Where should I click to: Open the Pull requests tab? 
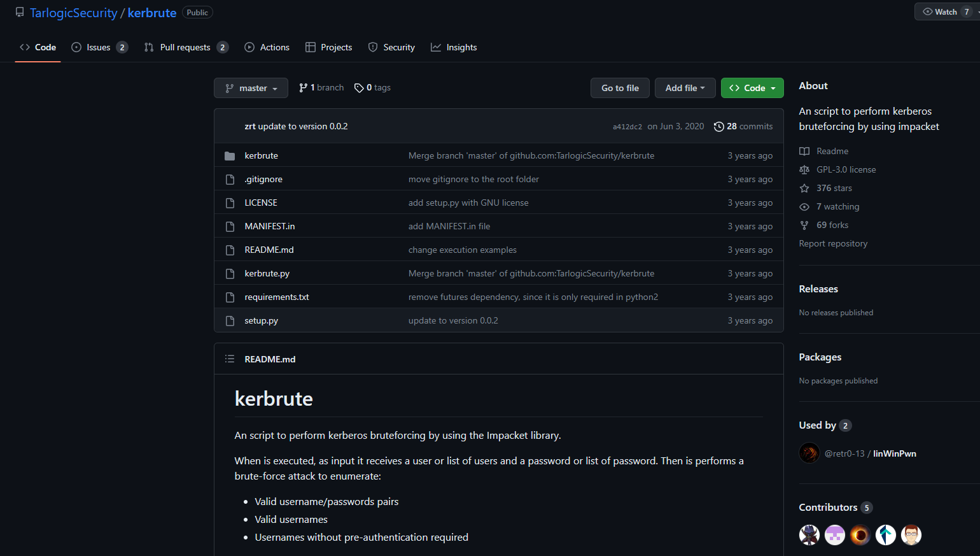point(186,48)
